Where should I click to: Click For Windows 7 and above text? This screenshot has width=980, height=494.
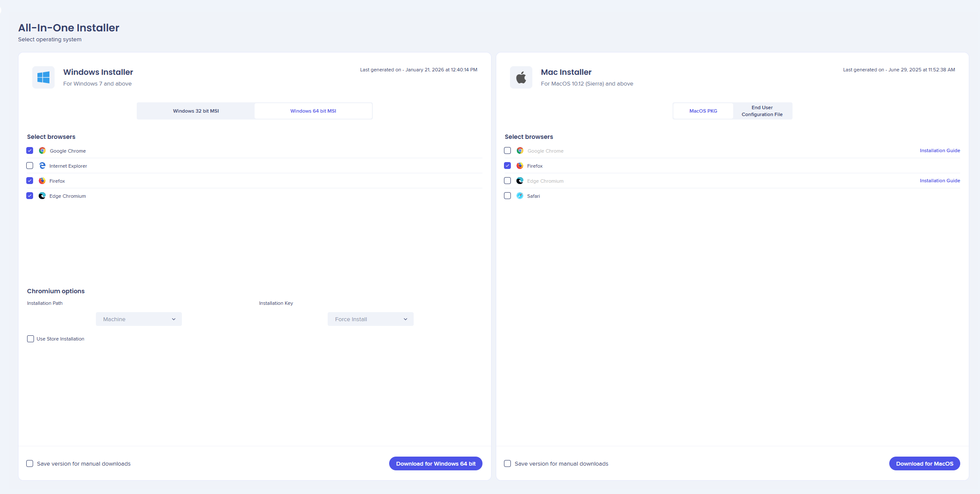coord(97,84)
